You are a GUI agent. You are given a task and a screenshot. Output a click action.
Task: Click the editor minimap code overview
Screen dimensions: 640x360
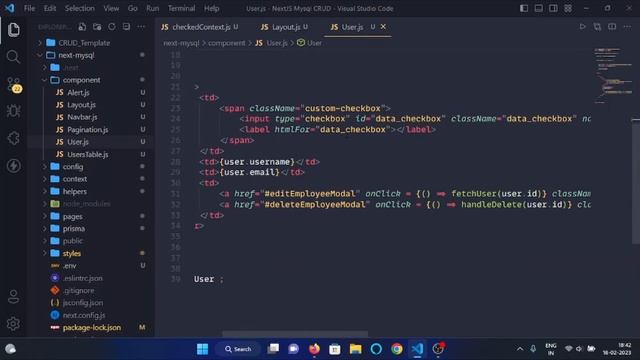click(x=612, y=76)
